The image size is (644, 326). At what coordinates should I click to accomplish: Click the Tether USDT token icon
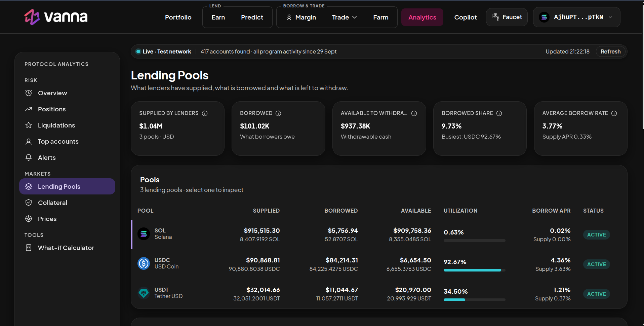point(144,293)
